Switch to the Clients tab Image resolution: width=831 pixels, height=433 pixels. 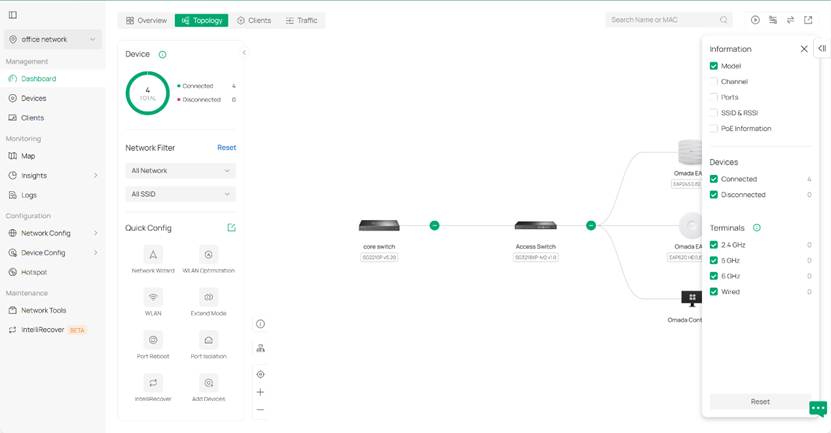point(254,20)
